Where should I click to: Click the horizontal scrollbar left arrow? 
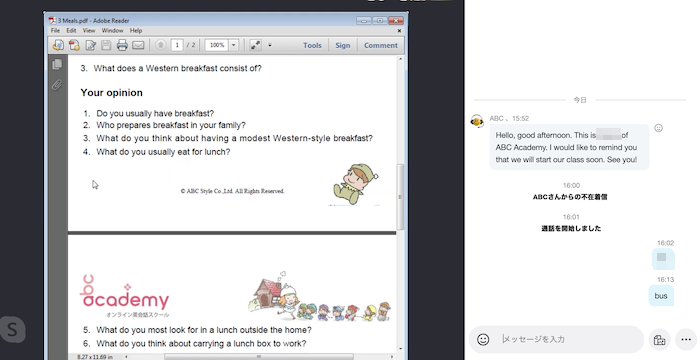coord(126,356)
